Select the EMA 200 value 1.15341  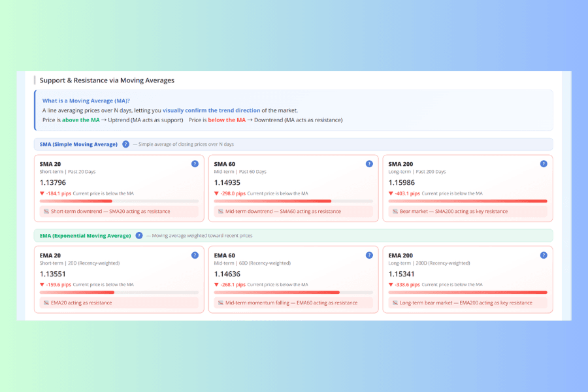coord(402,274)
